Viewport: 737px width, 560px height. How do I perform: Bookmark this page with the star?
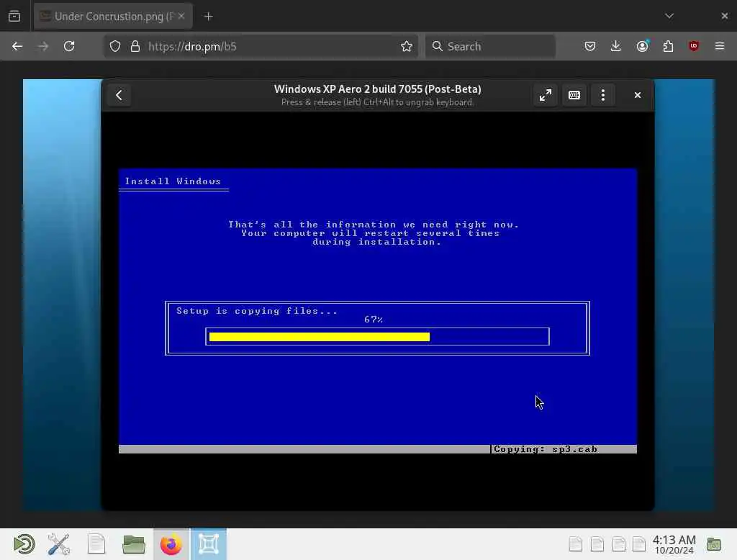click(x=407, y=46)
